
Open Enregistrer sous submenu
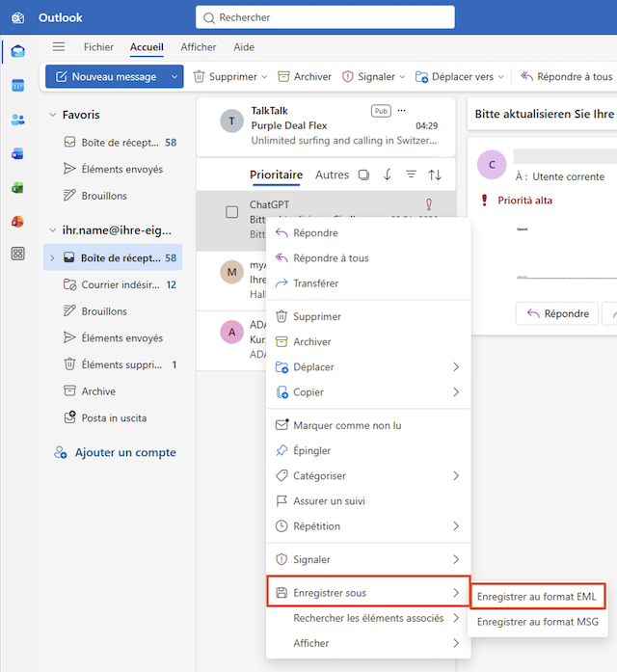coord(368,593)
